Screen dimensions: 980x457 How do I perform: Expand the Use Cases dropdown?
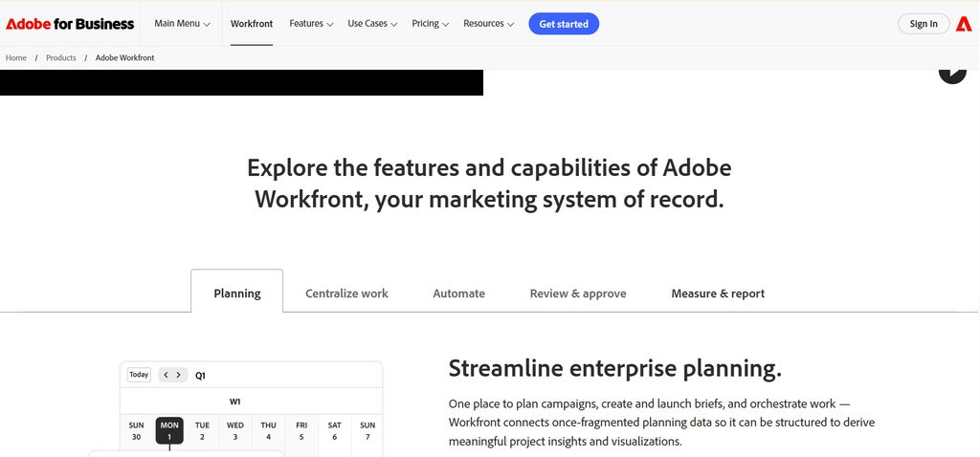pyautogui.click(x=372, y=24)
